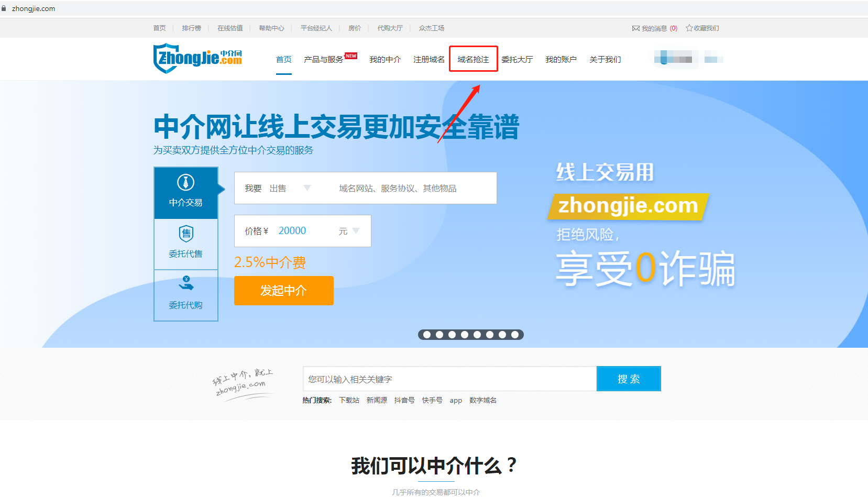Select the fourth carousel dot

[x=465, y=335]
